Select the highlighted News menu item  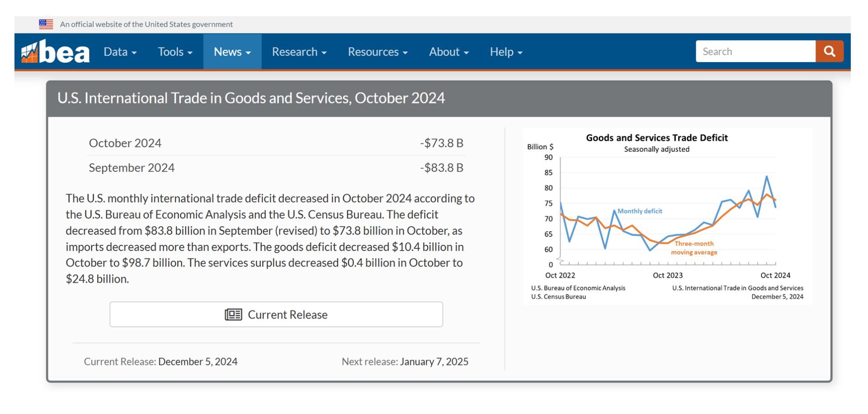pos(232,52)
